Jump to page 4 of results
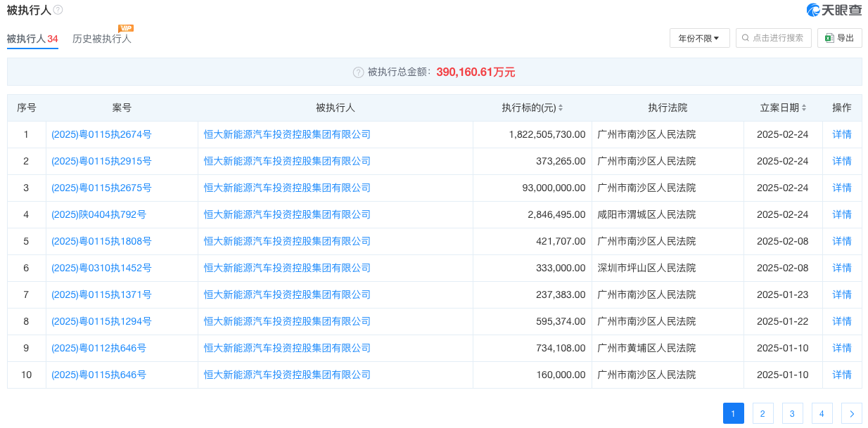The width and height of the screenshot is (868, 428). pos(822,414)
